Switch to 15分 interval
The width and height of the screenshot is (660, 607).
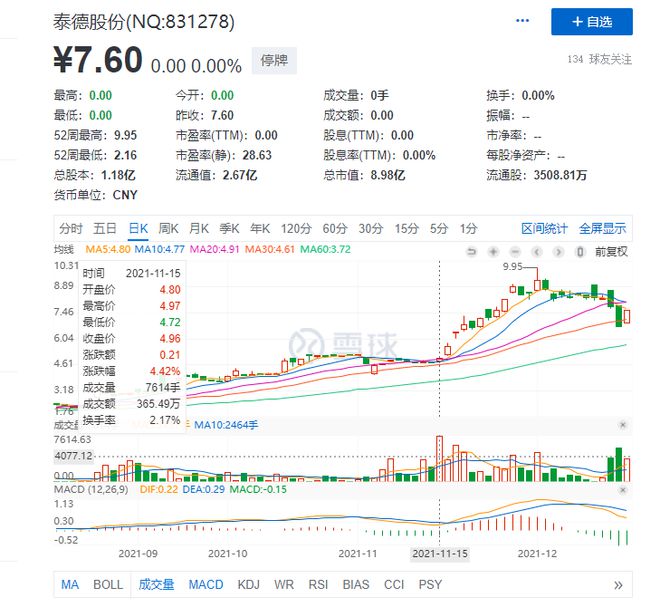point(407,229)
